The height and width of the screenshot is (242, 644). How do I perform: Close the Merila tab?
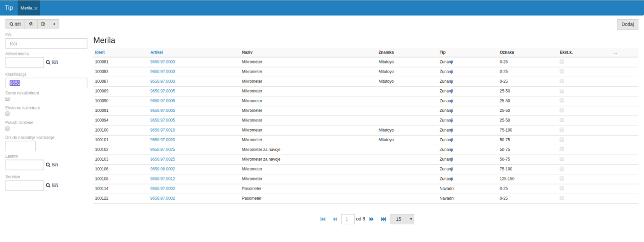36,9
